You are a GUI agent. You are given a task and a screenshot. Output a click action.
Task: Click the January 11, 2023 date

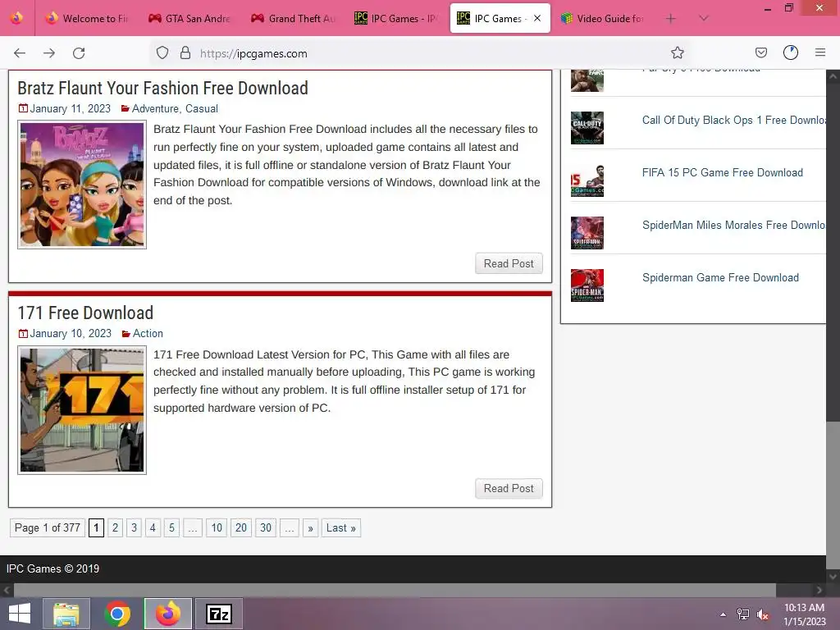point(71,109)
